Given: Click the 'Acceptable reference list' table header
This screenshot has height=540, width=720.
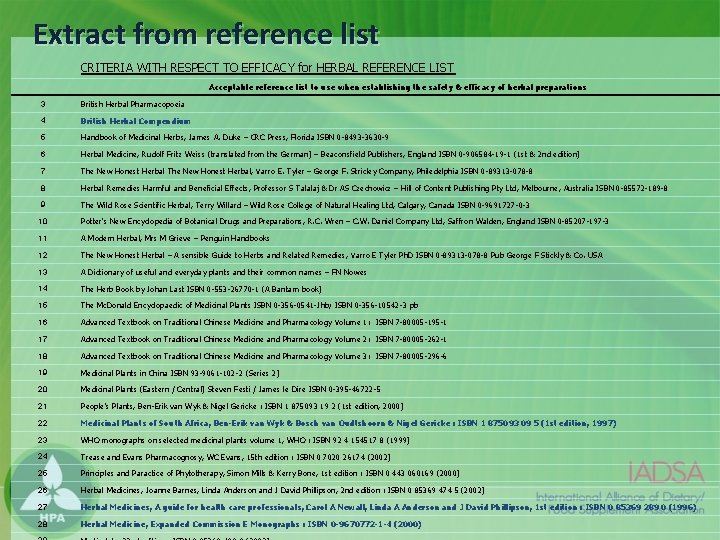Looking at the screenshot, I should tap(397, 87).
